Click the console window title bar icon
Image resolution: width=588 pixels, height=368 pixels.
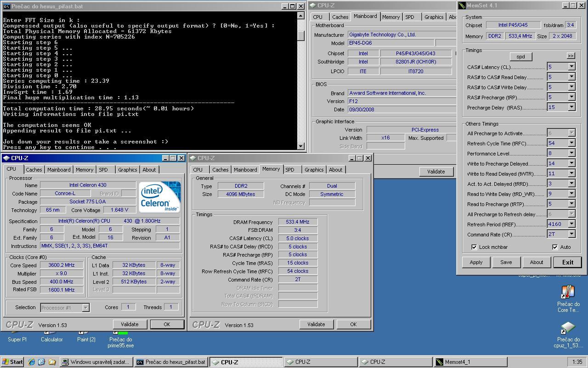coord(6,6)
